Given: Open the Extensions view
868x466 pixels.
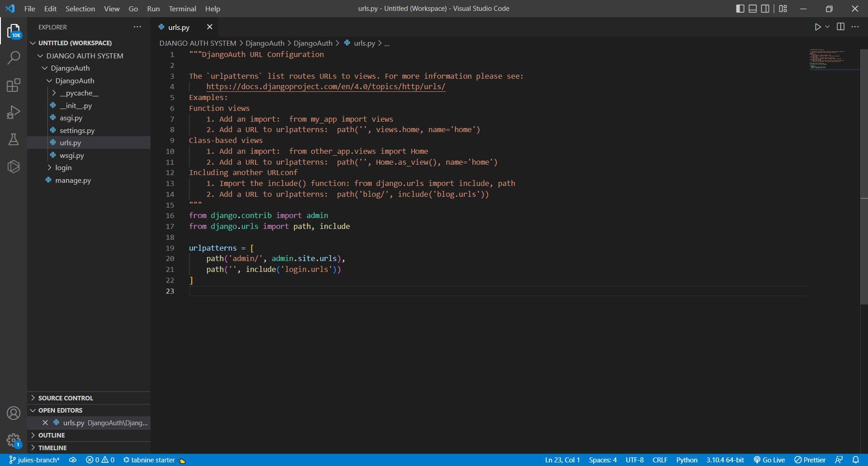Looking at the screenshot, I should point(14,85).
